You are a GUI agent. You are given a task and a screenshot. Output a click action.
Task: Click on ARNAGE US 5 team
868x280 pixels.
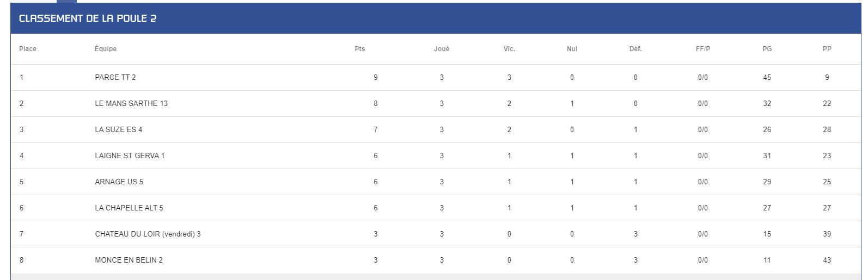coord(119,182)
